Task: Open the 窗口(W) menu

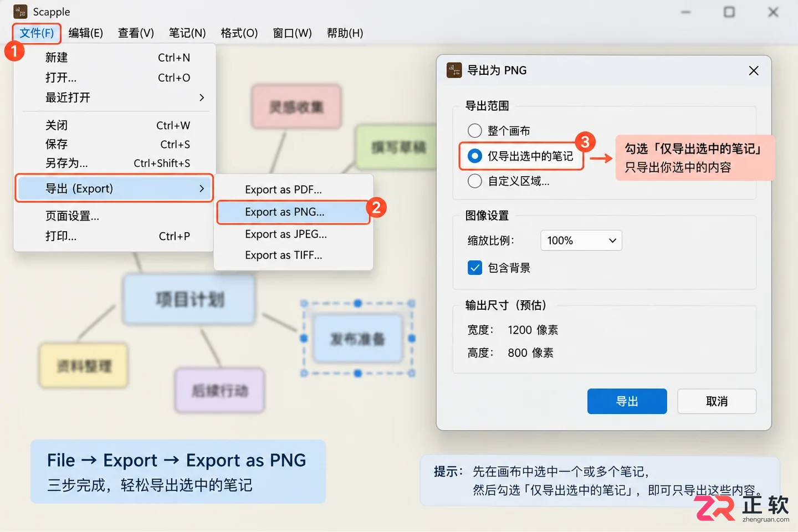Action: [x=292, y=33]
